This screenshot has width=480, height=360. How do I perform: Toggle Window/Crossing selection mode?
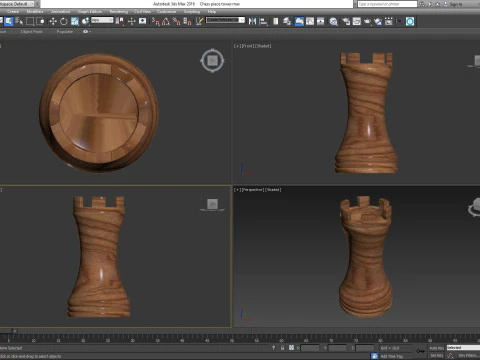[x=41, y=21]
